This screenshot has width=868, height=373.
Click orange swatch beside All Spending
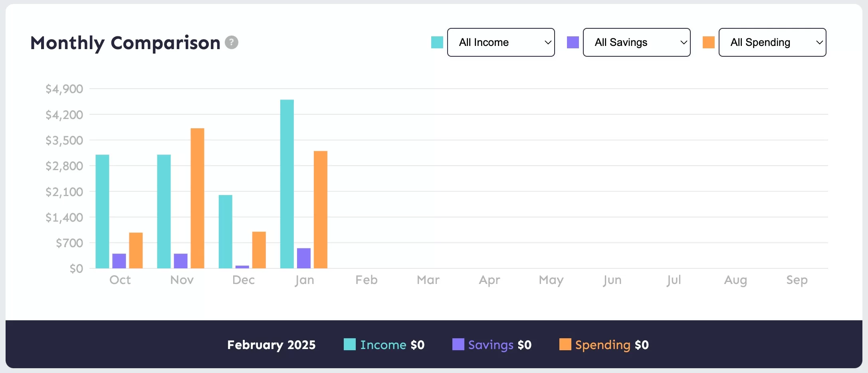[709, 42]
